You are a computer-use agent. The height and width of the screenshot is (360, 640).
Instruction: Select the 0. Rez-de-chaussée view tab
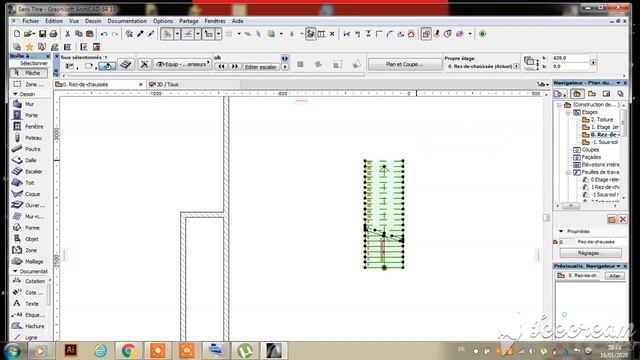tap(100, 84)
